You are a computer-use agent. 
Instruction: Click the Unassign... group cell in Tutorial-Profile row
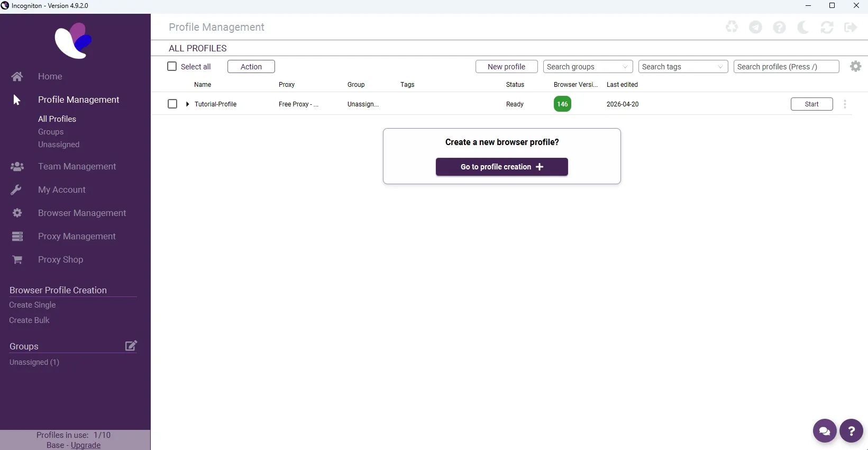[363, 104]
